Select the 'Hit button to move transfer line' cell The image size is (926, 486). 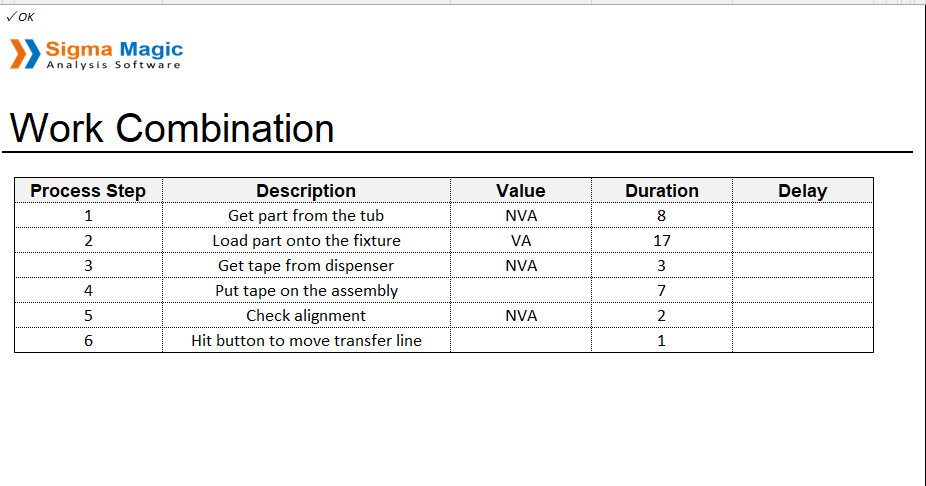pyautogui.click(x=307, y=340)
